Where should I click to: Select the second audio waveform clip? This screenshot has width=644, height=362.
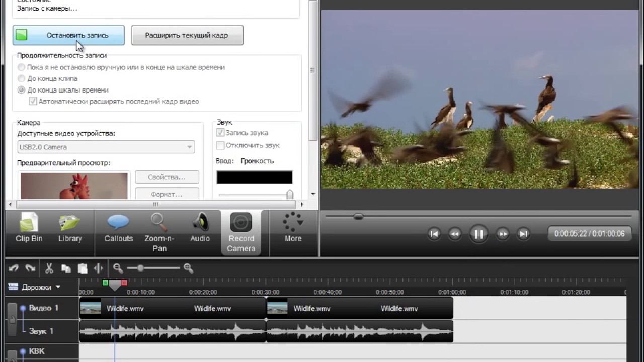[x=360, y=331]
